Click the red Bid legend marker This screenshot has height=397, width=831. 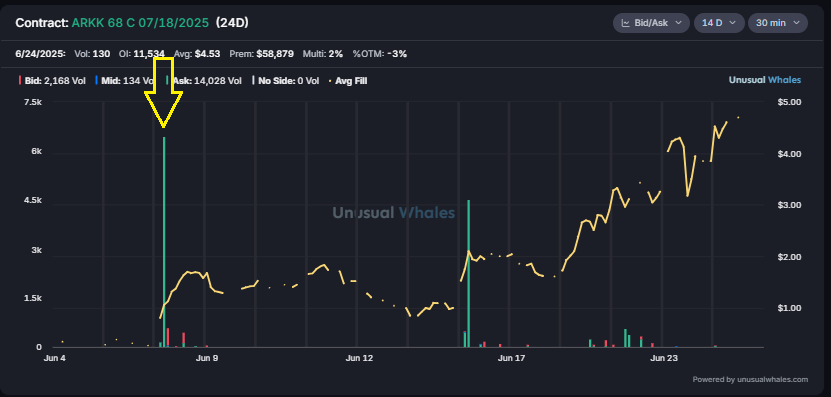[x=20, y=81]
